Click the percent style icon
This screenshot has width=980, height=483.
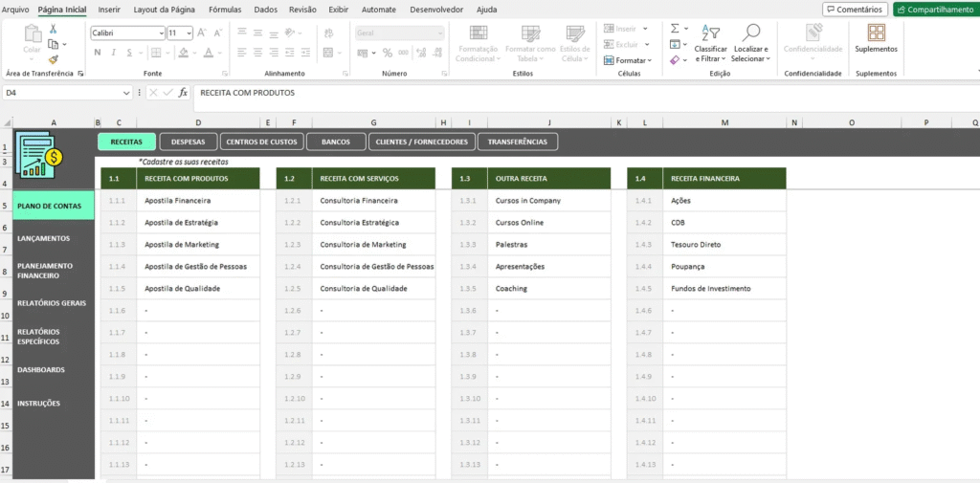[x=388, y=54]
